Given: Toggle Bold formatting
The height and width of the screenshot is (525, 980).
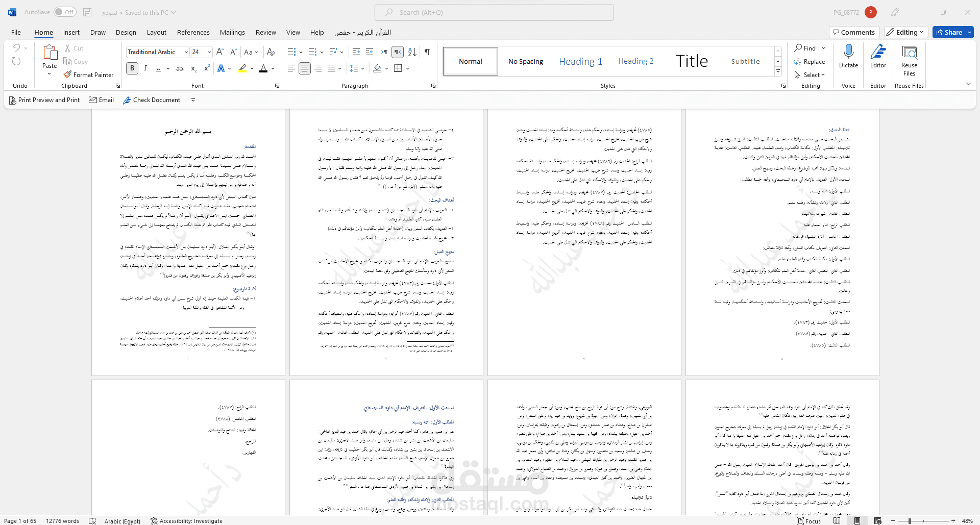Looking at the screenshot, I should point(132,68).
